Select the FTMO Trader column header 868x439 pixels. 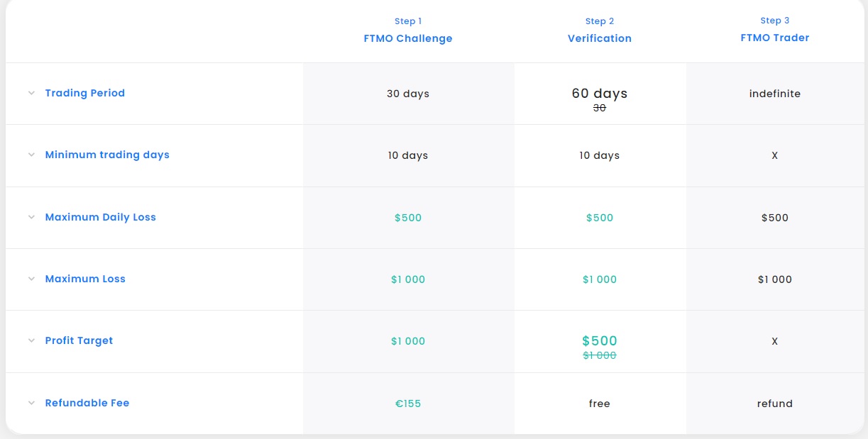(774, 38)
